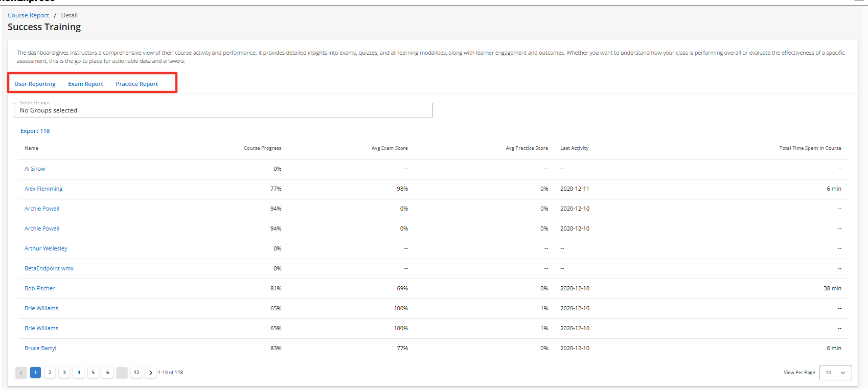Screen dimensions: 868x389
Task: Click Bruce Bartyl's name link
Action: click(x=40, y=348)
